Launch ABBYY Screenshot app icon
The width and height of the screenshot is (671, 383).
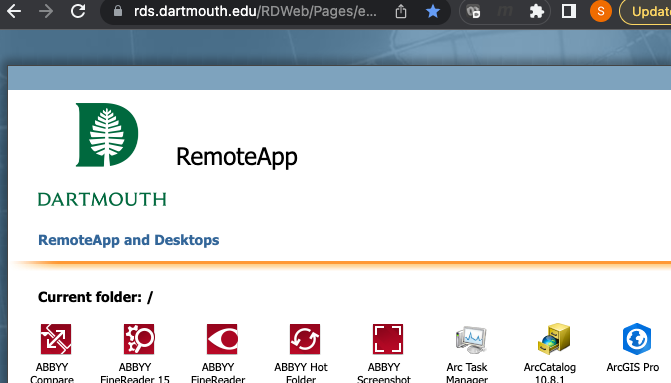point(388,339)
